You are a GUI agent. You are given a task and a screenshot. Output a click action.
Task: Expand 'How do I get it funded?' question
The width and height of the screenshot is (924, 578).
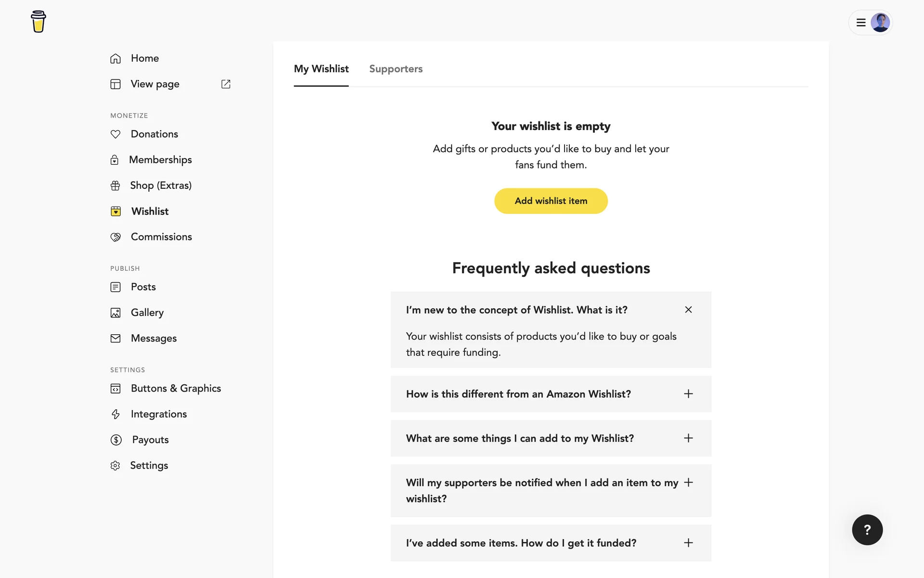688,543
